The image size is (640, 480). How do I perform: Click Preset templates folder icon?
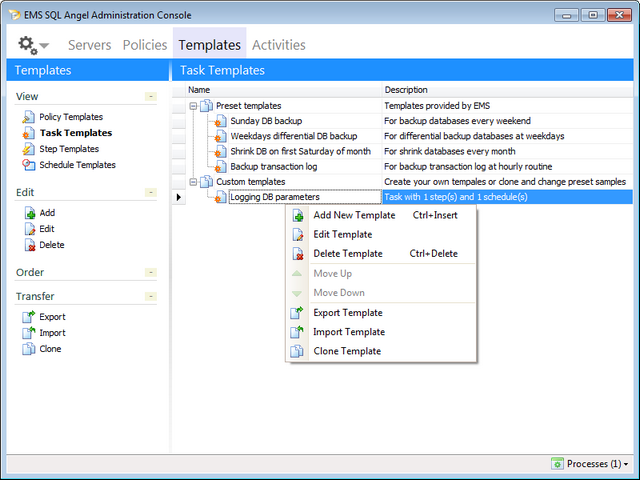[207, 106]
